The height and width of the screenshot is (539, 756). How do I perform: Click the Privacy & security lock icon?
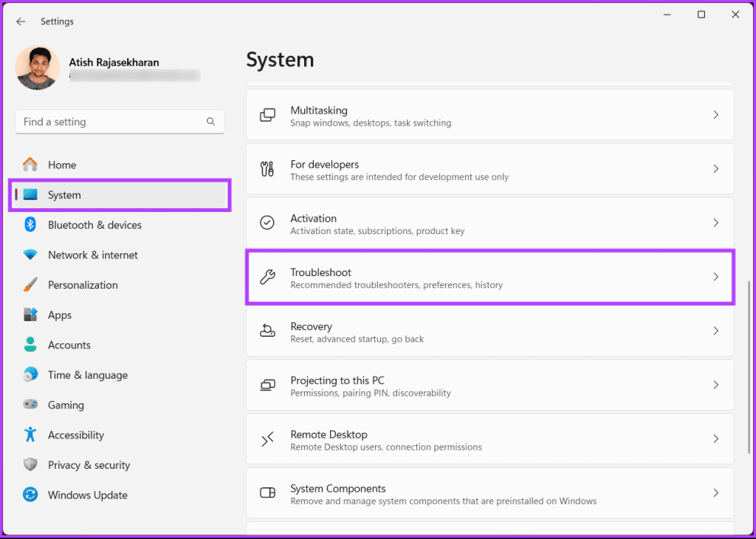coord(30,464)
